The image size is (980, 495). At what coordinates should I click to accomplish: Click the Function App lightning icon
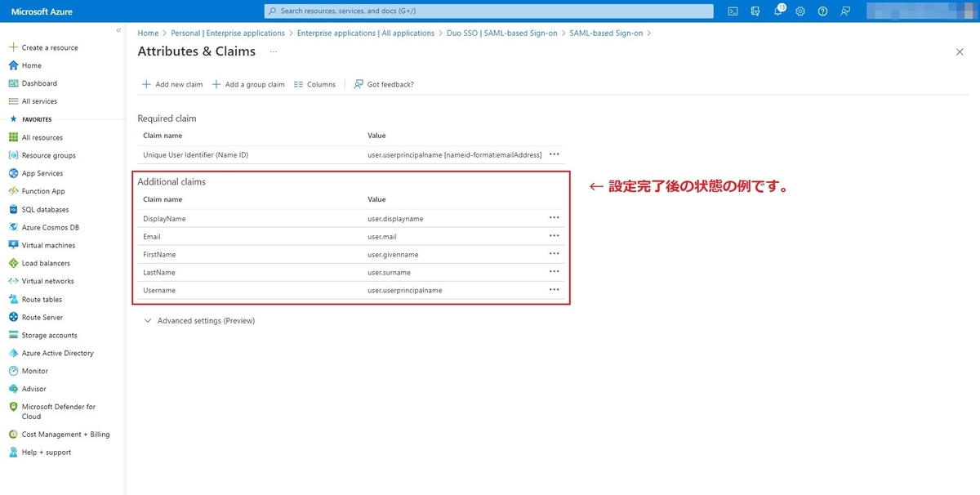pyautogui.click(x=13, y=191)
